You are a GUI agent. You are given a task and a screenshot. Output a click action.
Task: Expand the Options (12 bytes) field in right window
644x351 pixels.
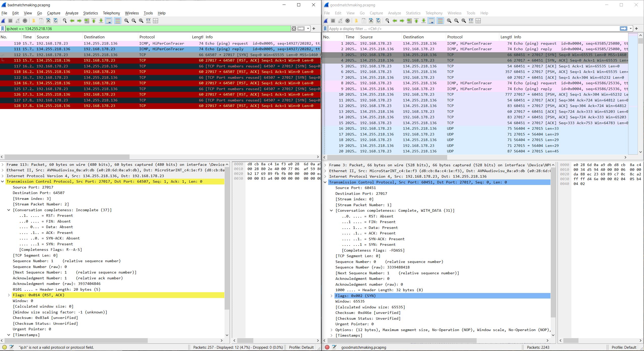tap(331, 330)
